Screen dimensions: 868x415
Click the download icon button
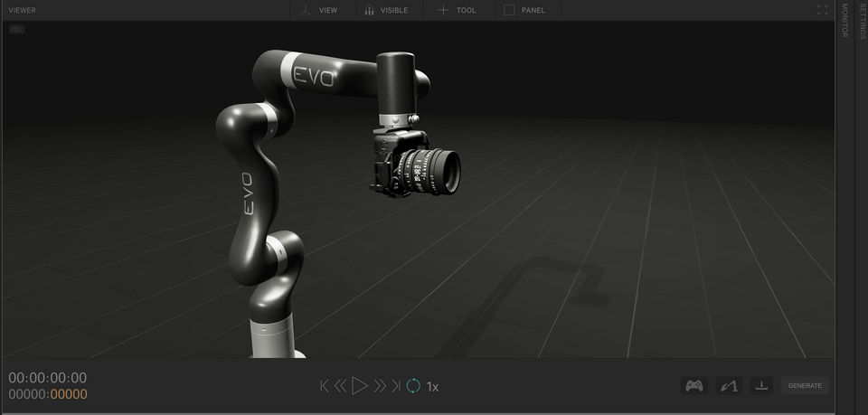761,386
